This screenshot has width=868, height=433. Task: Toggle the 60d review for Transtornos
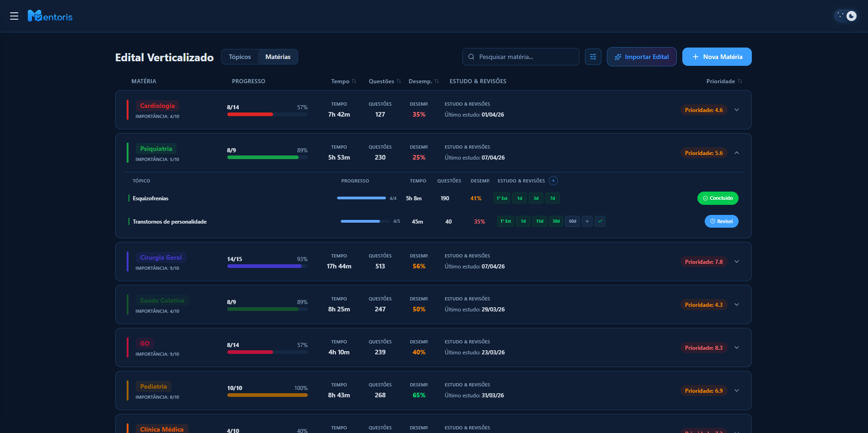(x=572, y=221)
